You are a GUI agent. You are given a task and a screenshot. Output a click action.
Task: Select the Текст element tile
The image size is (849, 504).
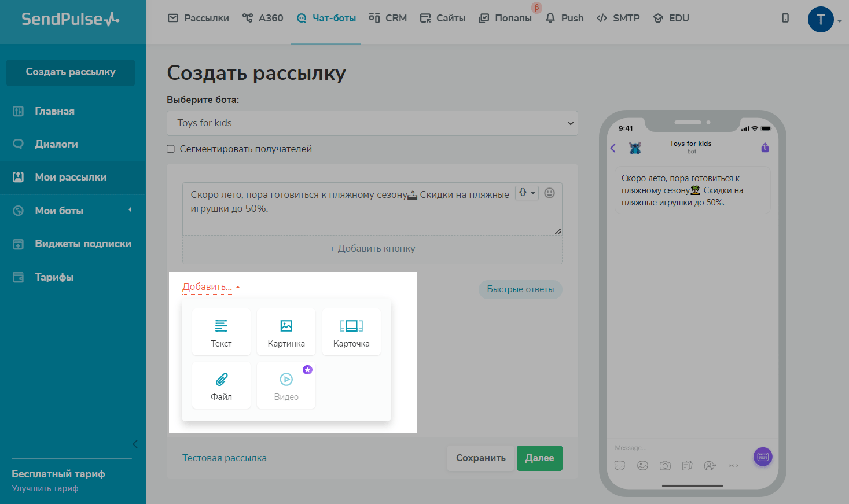click(x=221, y=332)
